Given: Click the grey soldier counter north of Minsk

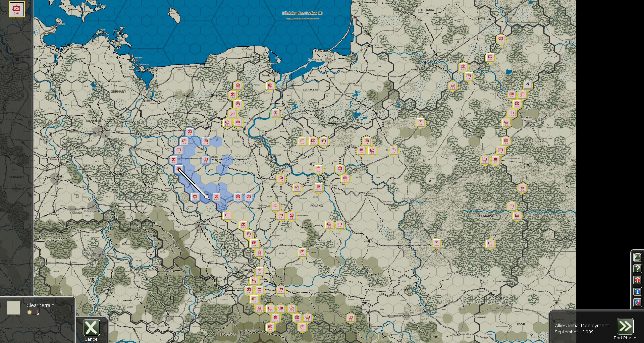Looking at the screenshot, I should tap(527, 85).
